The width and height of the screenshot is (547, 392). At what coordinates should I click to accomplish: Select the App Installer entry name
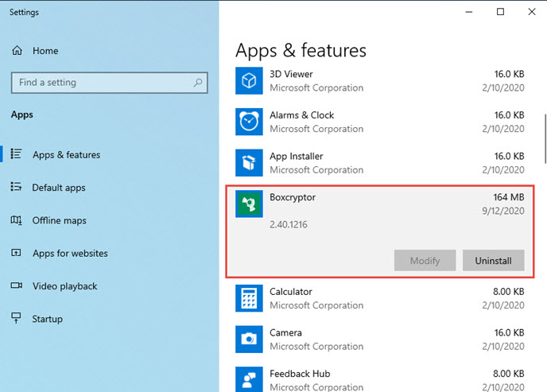click(x=297, y=156)
